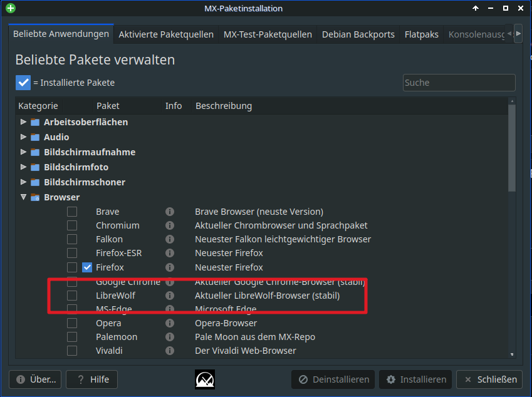Open info for Brave package

pyautogui.click(x=170, y=212)
